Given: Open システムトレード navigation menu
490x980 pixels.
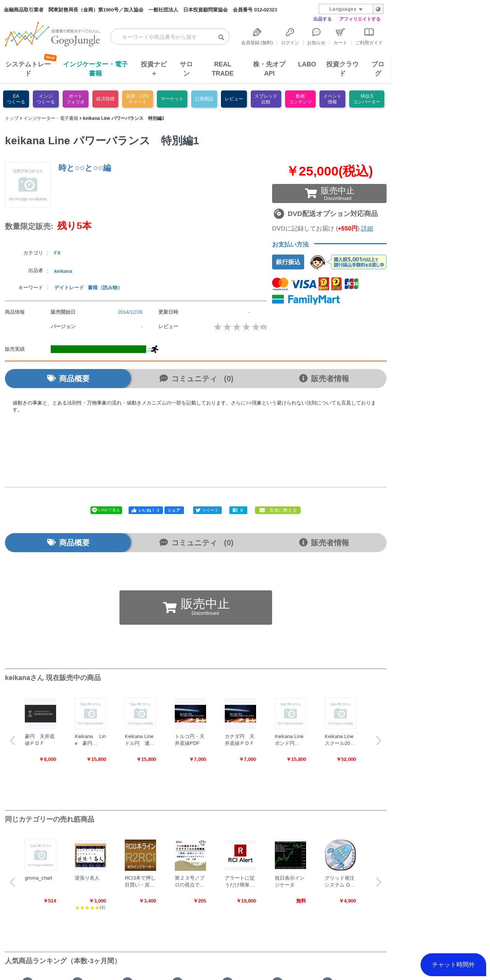Looking at the screenshot, I should [28, 69].
